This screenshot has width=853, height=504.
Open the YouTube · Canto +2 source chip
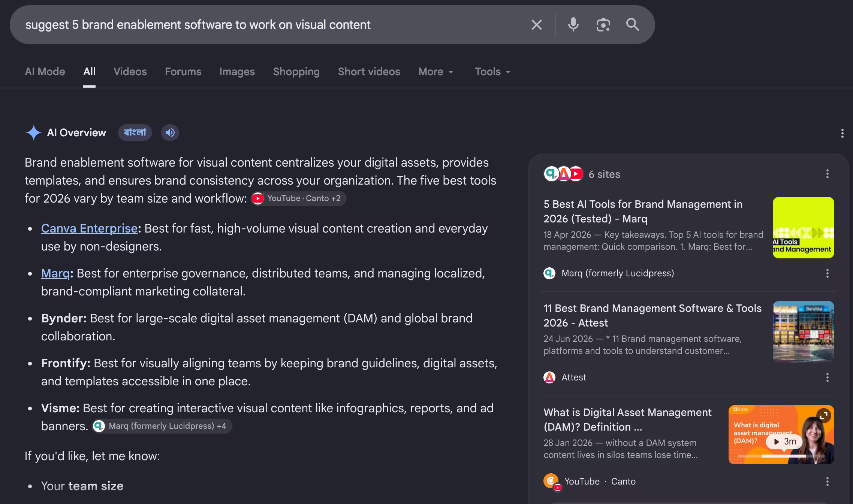pyautogui.click(x=298, y=198)
